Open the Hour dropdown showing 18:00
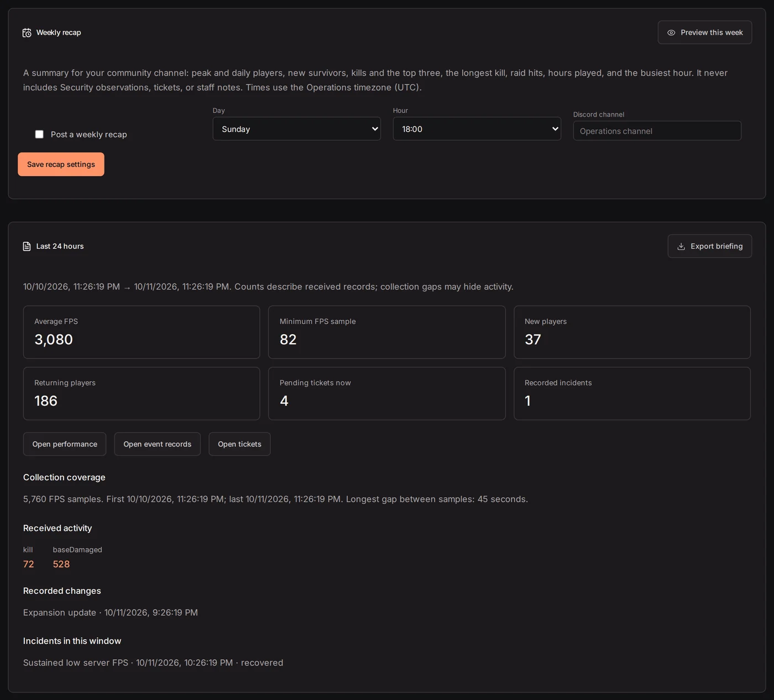The image size is (774, 700). (x=477, y=129)
